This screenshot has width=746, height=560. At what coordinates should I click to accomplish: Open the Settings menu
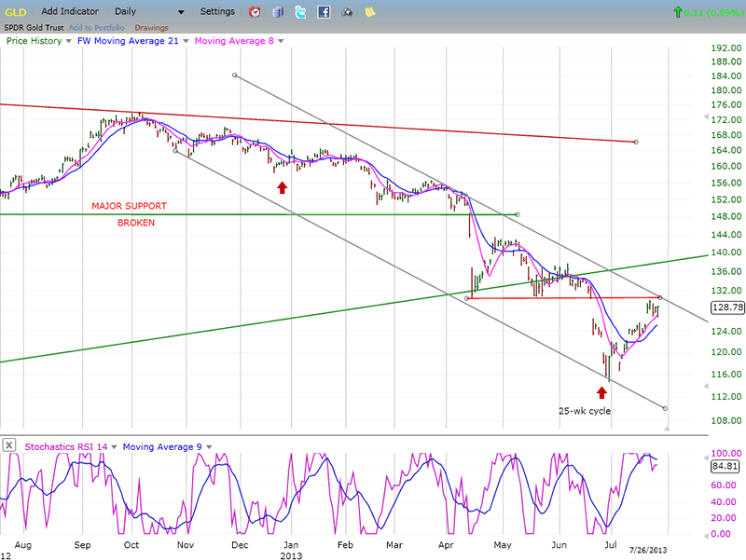[222, 12]
